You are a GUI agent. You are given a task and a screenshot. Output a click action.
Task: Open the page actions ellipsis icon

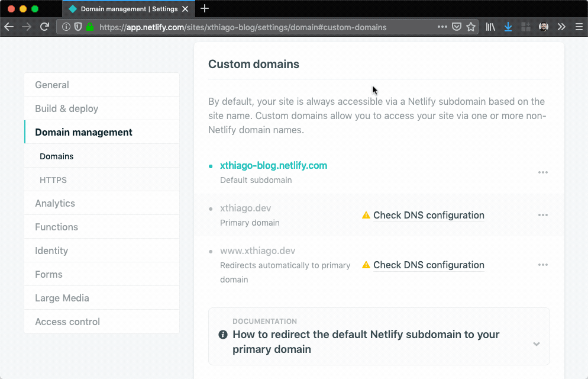[442, 27]
